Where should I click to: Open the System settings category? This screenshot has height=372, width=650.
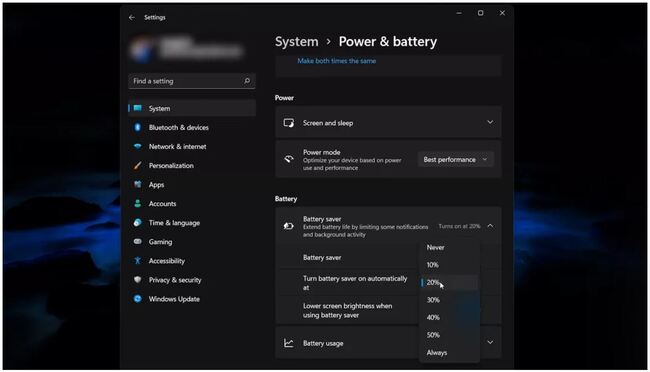click(x=192, y=108)
